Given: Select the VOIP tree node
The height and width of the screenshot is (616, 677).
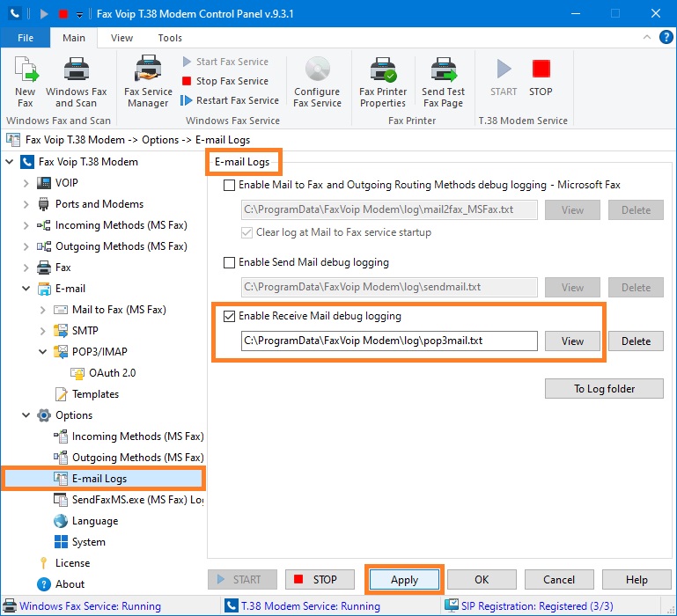Looking at the screenshot, I should 67,182.
